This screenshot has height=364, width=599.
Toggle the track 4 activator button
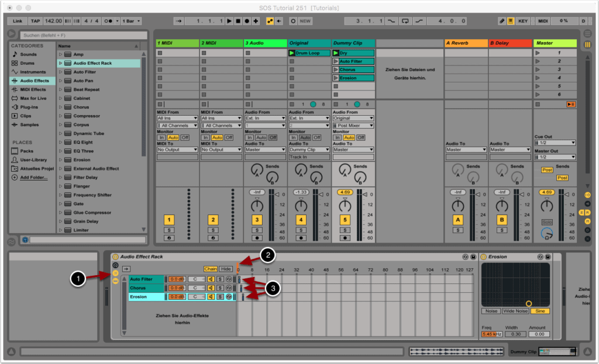[x=301, y=220]
